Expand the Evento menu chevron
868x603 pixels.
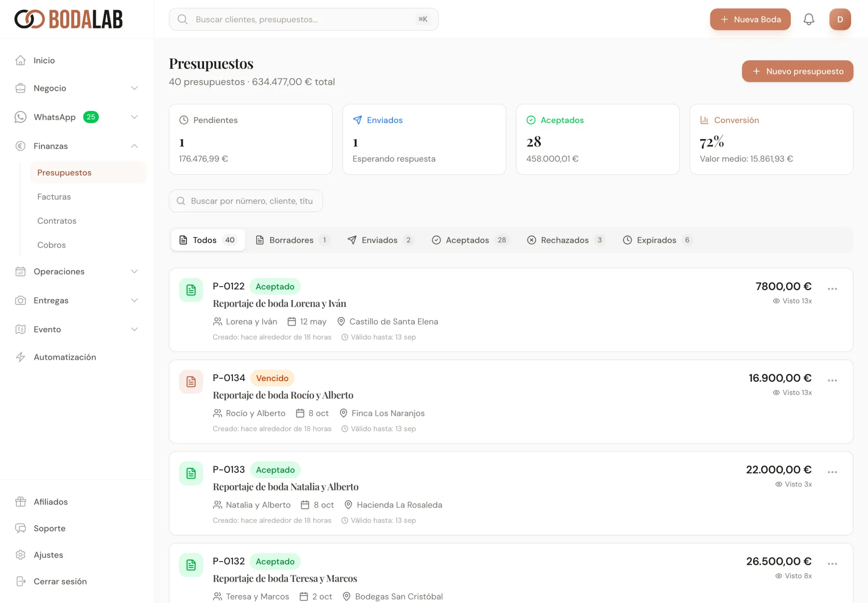pyautogui.click(x=135, y=329)
